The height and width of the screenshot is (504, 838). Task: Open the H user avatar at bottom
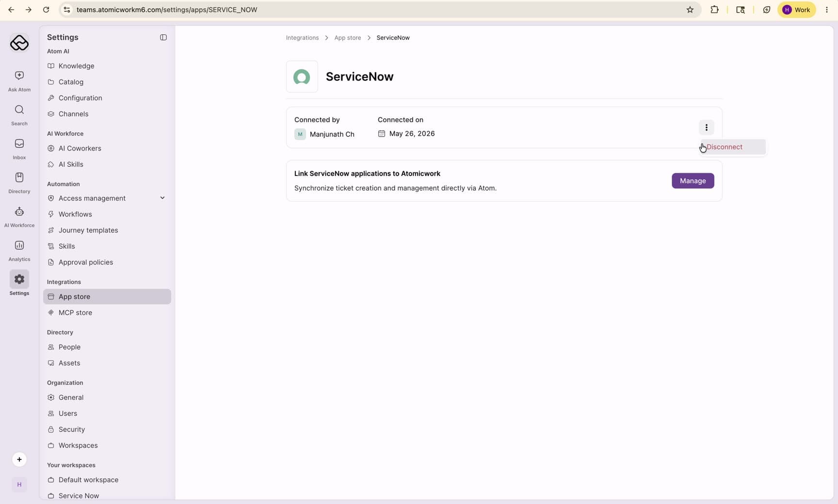(19, 485)
